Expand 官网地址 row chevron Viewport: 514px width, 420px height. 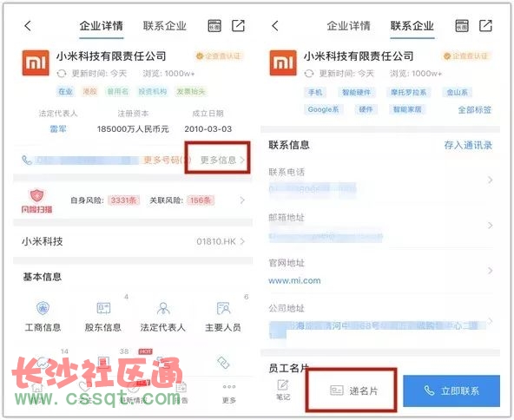point(490,271)
